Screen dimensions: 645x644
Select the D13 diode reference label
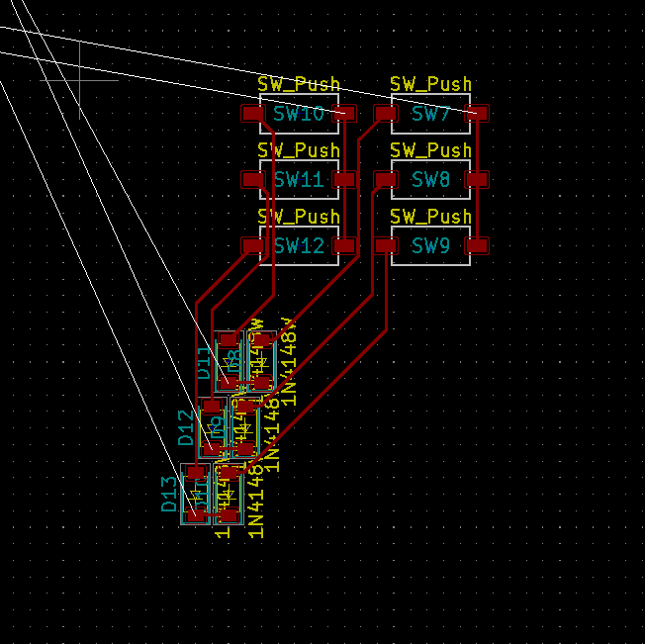click(x=169, y=494)
